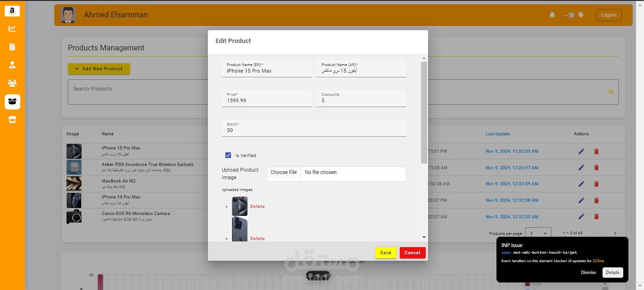The image size is (644, 290).
Task: Click Choose File for product image
Action: [x=284, y=173]
